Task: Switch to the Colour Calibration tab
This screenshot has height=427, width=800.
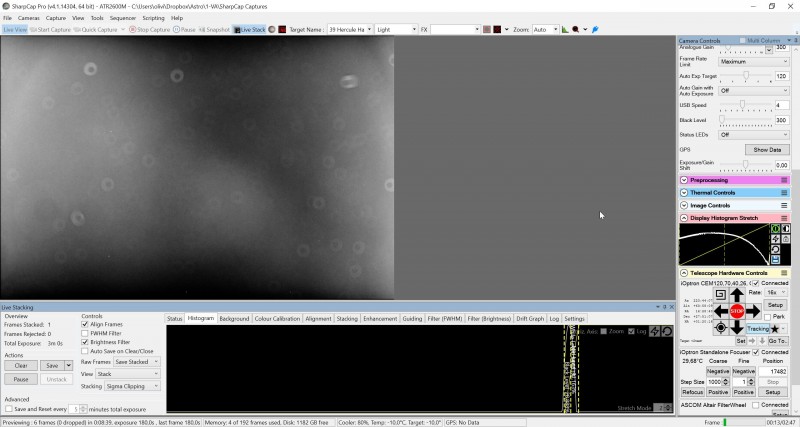Action: [277, 318]
